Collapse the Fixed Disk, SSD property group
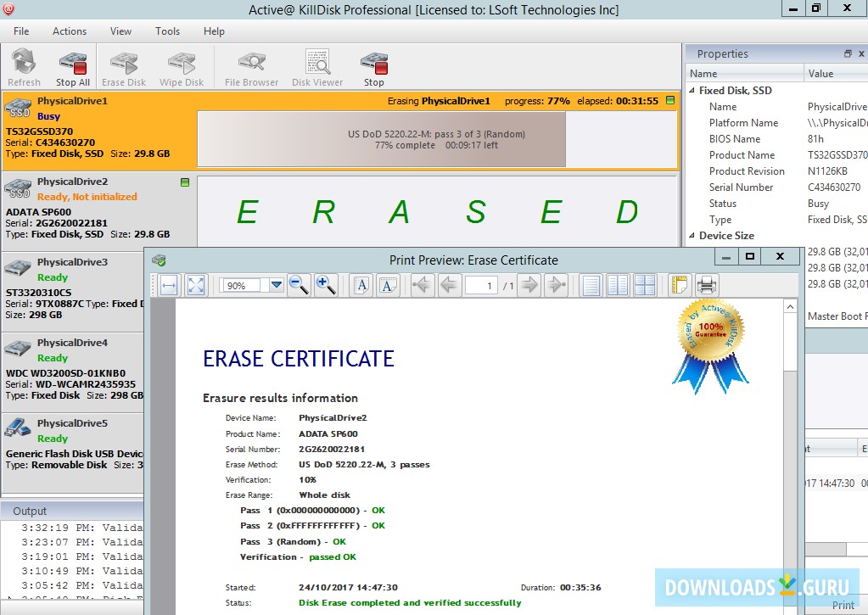 coord(692,91)
